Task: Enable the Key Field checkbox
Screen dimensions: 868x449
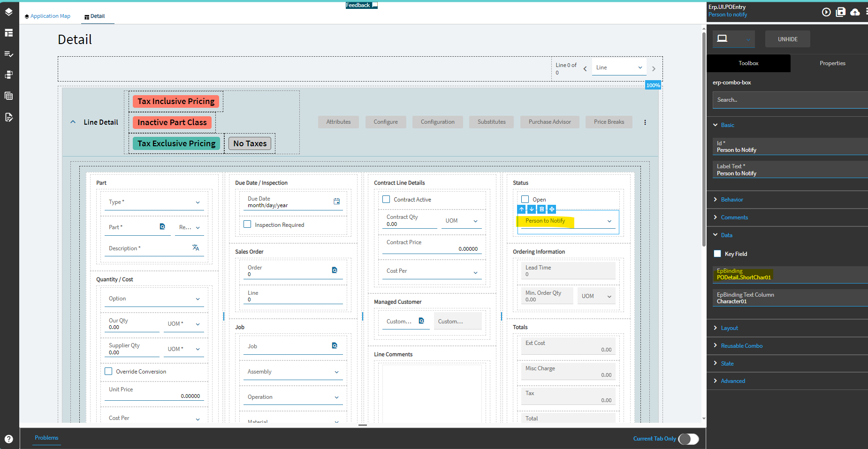Action: (717, 254)
